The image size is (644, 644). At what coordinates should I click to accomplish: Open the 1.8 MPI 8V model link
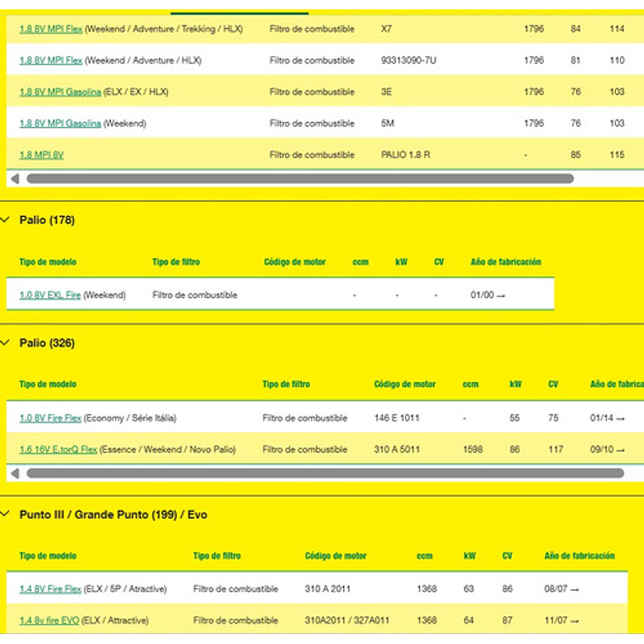click(x=42, y=155)
